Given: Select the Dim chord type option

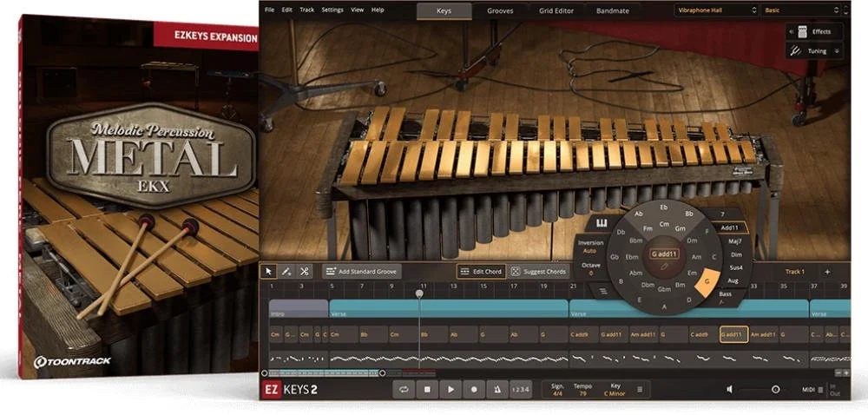Looking at the screenshot, I should pos(736,254).
